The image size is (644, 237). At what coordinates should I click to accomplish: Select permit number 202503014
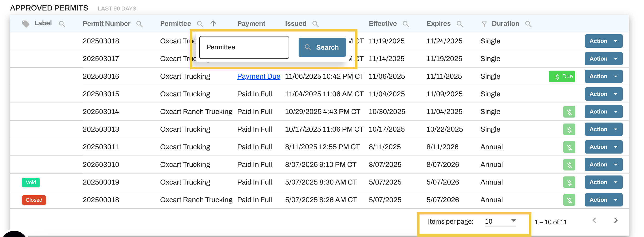pyautogui.click(x=101, y=112)
